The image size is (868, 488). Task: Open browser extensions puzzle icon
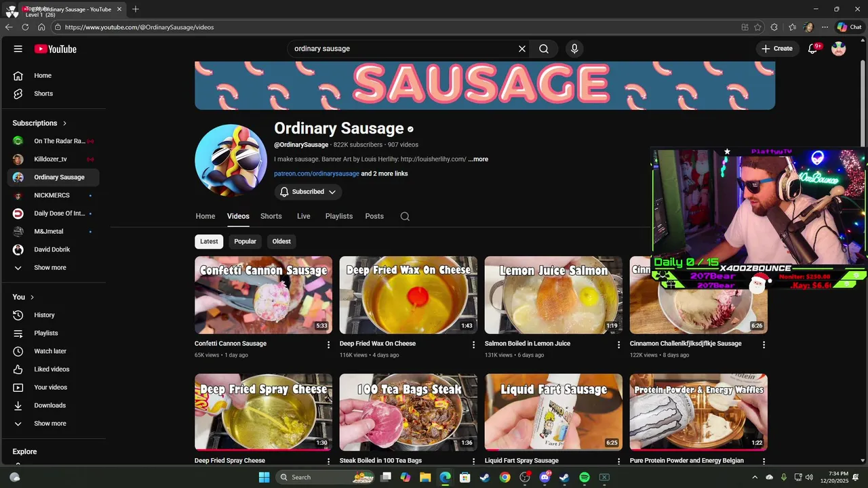click(x=774, y=27)
